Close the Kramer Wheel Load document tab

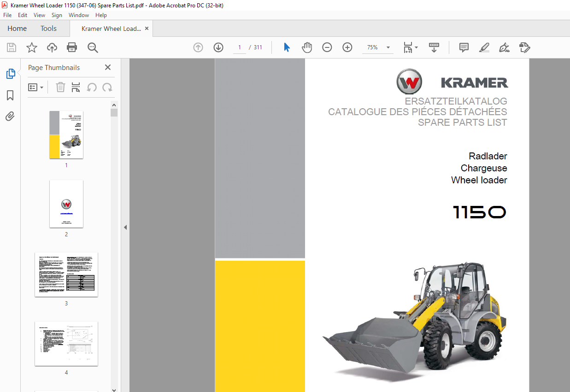147,29
